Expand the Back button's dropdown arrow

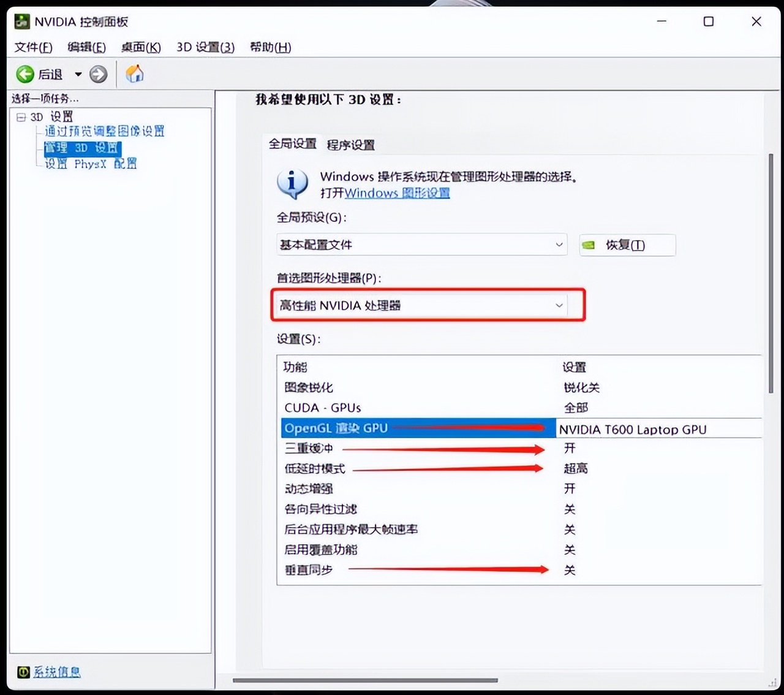[78, 74]
